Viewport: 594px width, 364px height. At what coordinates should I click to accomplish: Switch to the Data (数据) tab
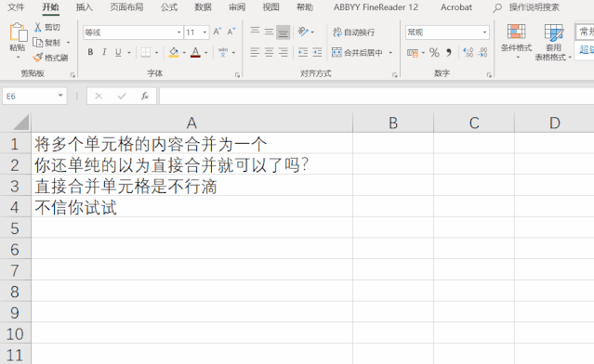[x=203, y=7]
